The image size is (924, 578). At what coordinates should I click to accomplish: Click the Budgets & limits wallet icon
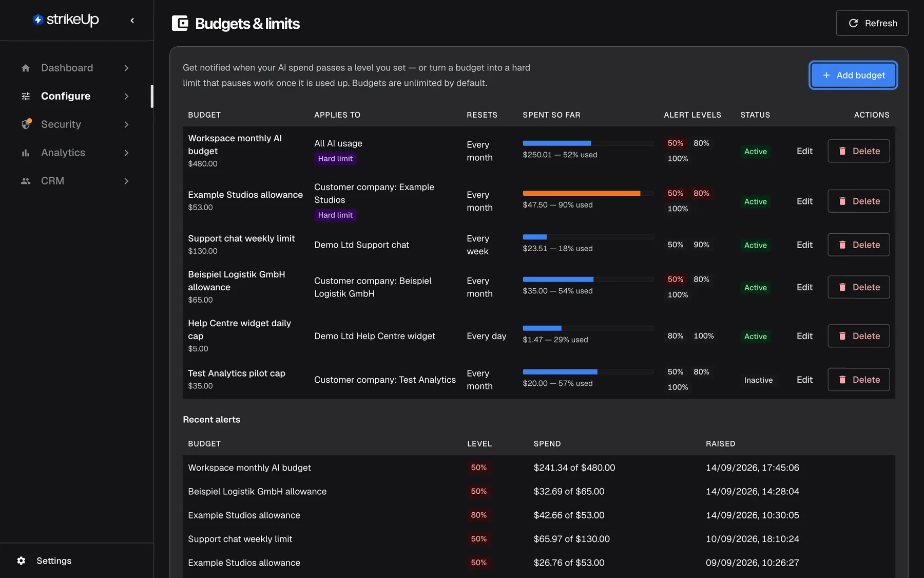pos(180,23)
